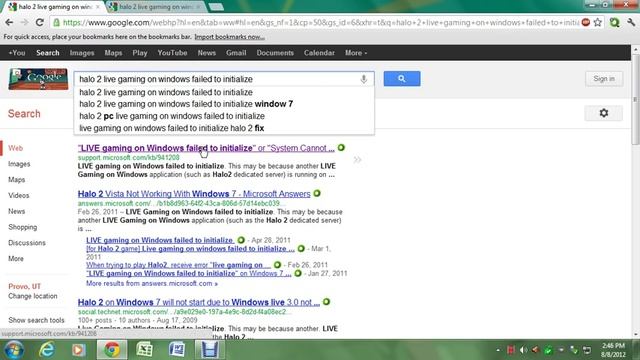Open Word from the taskbar

tap(177, 350)
